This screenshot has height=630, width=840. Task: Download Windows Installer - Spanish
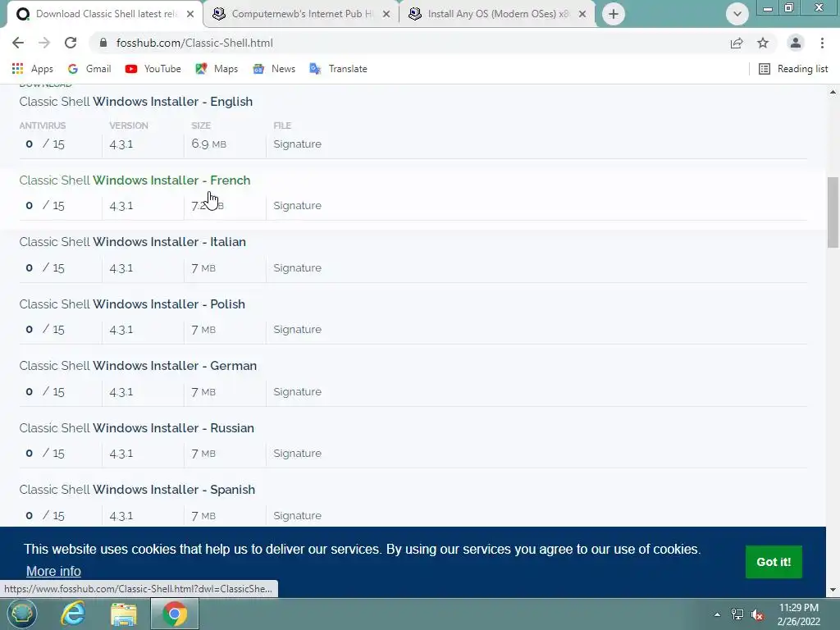[137, 490]
